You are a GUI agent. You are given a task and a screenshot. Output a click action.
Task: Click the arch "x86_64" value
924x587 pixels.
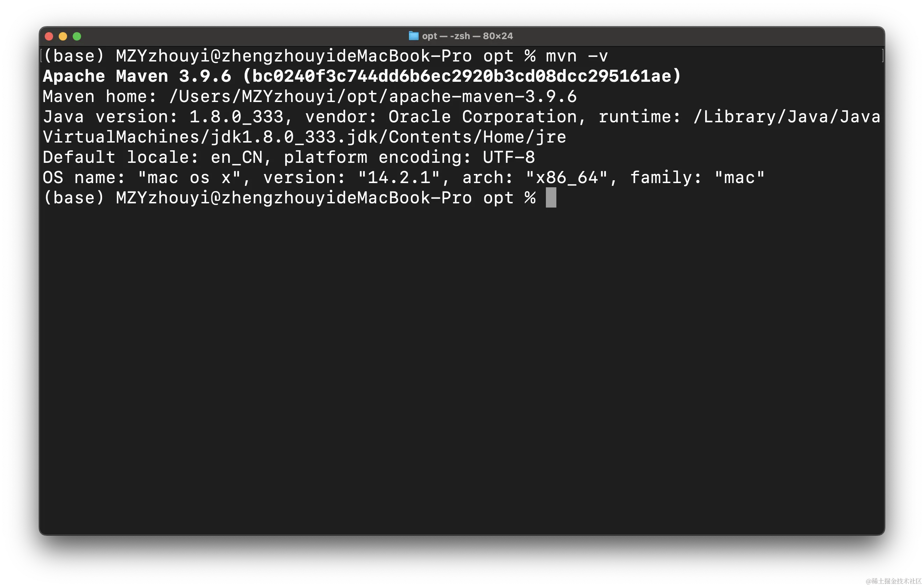tap(566, 178)
